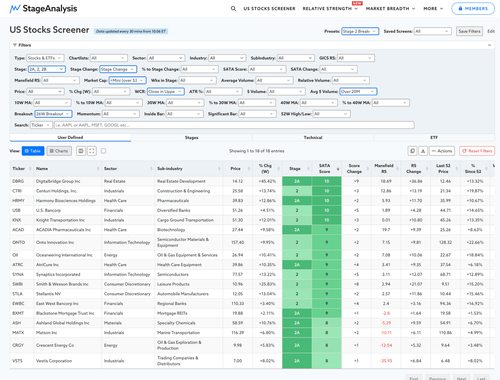The width and height of the screenshot is (500, 380).
Task: Switch to the User Defined tab
Action: click(70, 137)
